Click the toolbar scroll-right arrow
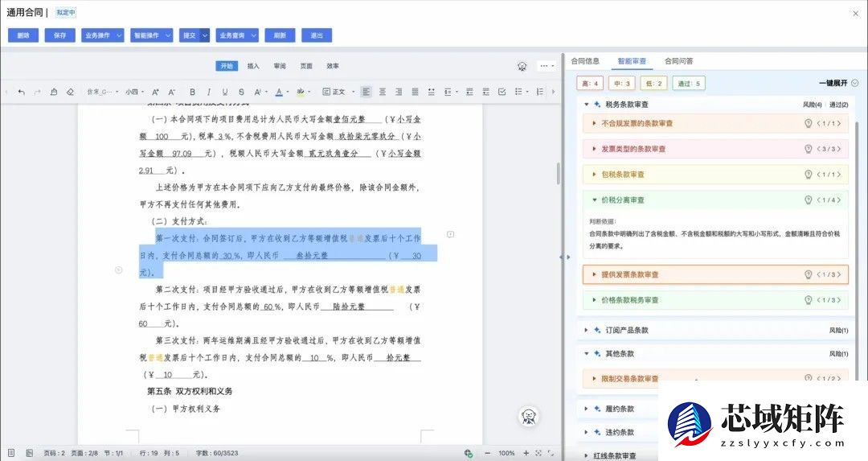The width and height of the screenshot is (868, 461). 553,92
